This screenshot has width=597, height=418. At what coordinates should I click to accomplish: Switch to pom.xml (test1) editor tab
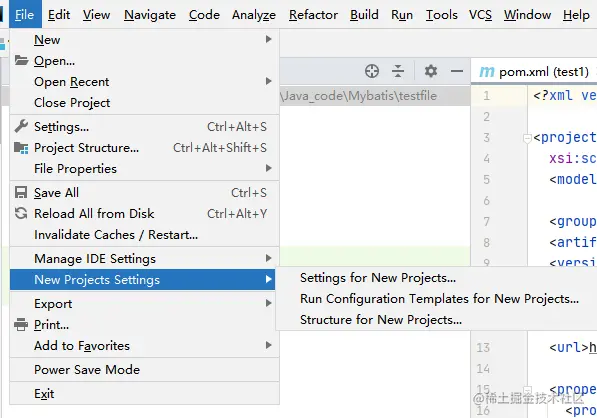point(534,71)
